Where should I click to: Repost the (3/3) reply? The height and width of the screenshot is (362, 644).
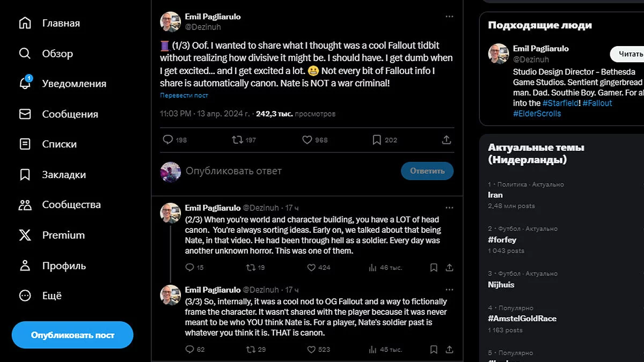point(250,349)
